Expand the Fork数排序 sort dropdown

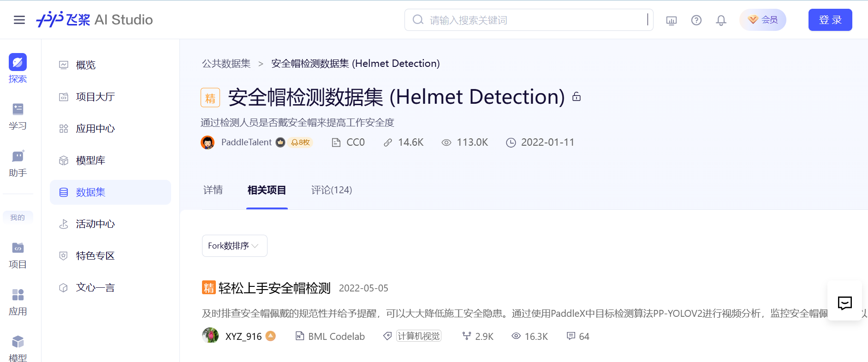coord(235,246)
